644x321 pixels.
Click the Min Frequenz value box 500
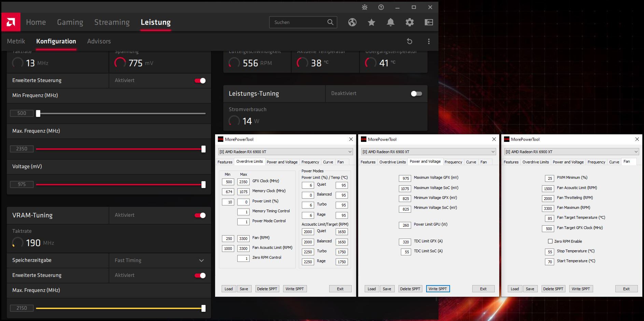pos(22,113)
